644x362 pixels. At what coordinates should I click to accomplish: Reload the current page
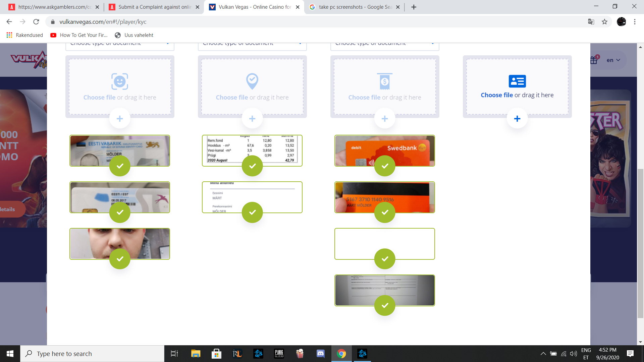(36, 22)
